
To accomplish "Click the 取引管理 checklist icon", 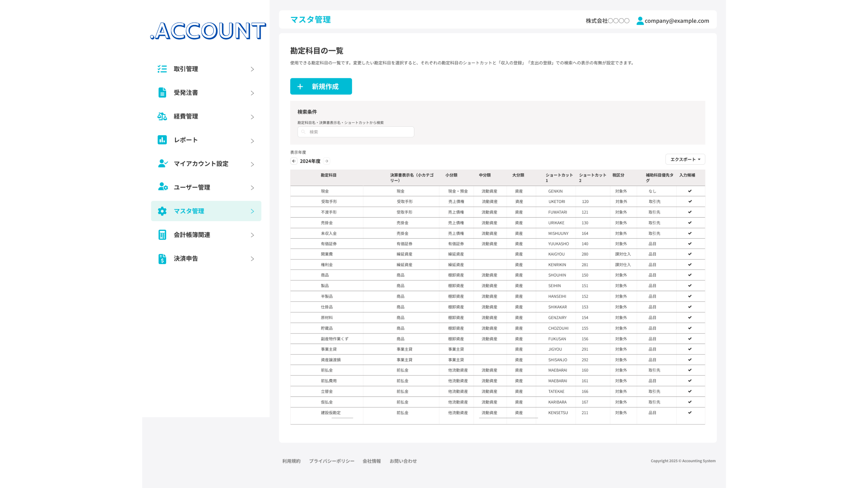I will pos(162,69).
